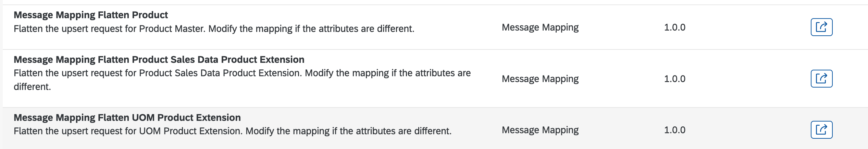Click version 1.0.0 of Flatten Product

(x=674, y=27)
